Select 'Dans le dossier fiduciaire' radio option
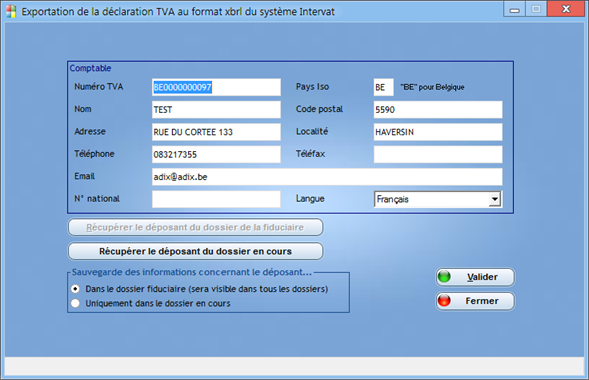 click(76, 289)
